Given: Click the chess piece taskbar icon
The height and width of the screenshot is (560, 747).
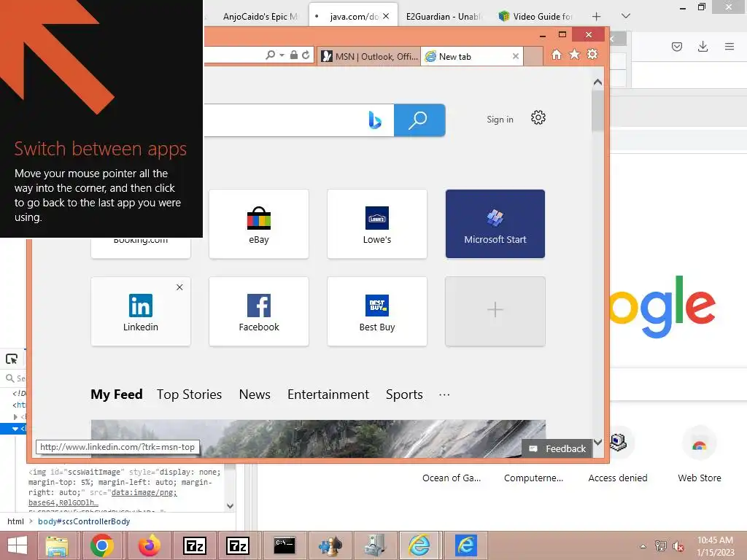Looking at the screenshot, I should coord(330,545).
